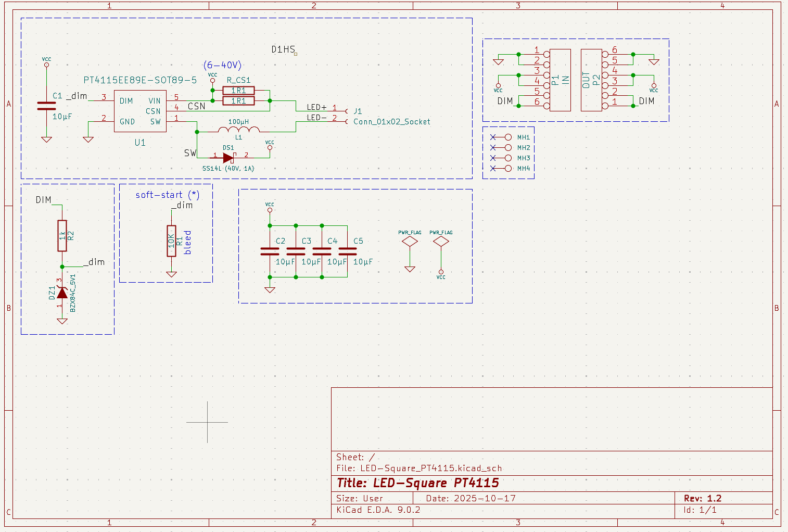
Task: Select the MH4 mounting hole symbol
Action: click(508, 168)
